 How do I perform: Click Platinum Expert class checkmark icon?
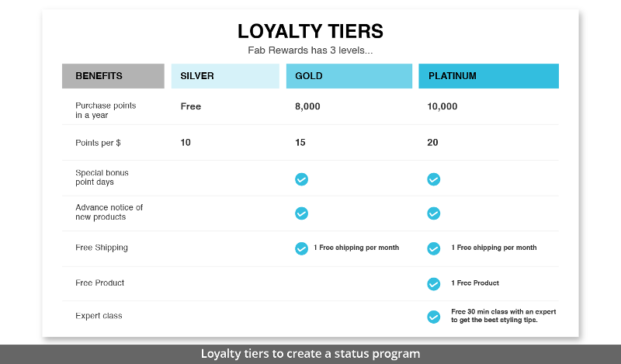[434, 317]
